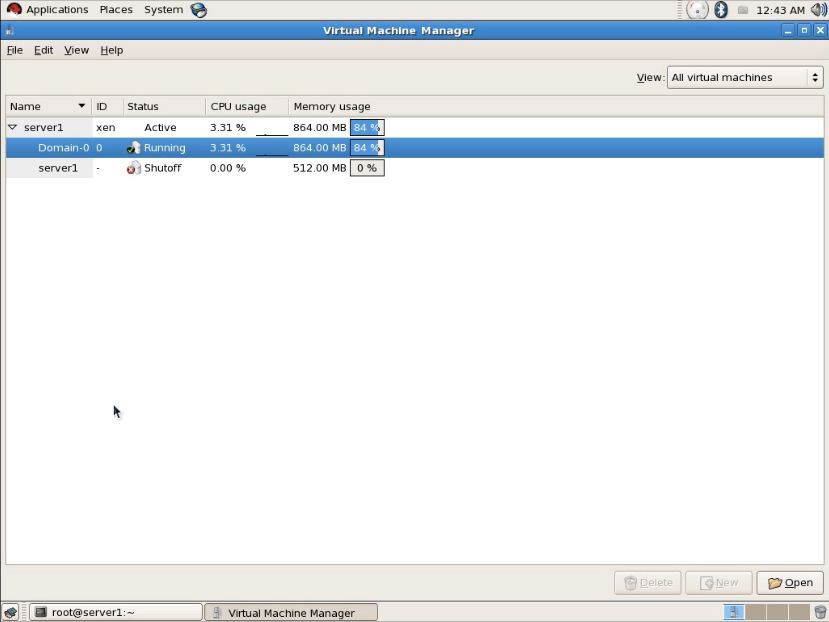Click the CD disc tray icon

697,10
